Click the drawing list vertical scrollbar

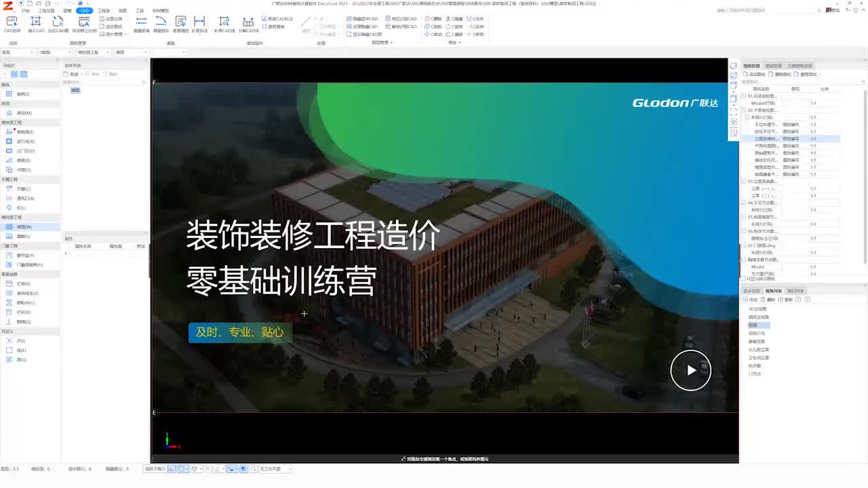pyautogui.click(x=865, y=176)
